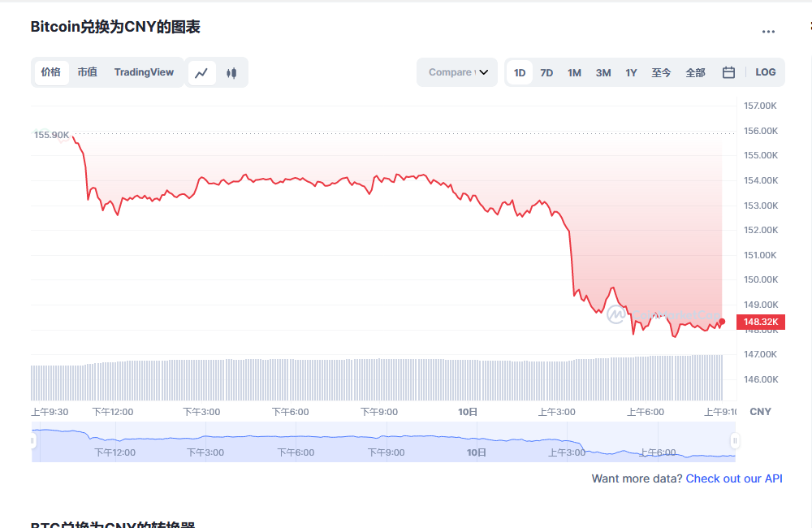Click the 157.00K axis label
This screenshot has height=528, width=812.
click(760, 106)
